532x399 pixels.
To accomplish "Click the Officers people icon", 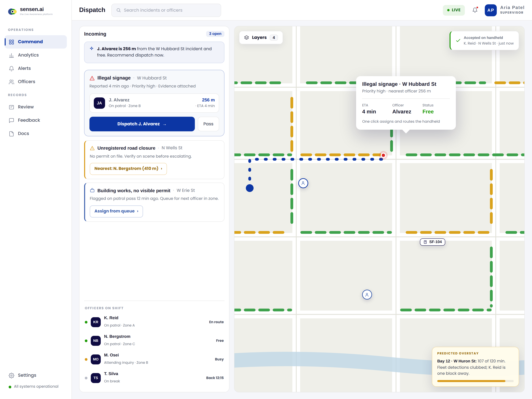I will tap(11, 82).
